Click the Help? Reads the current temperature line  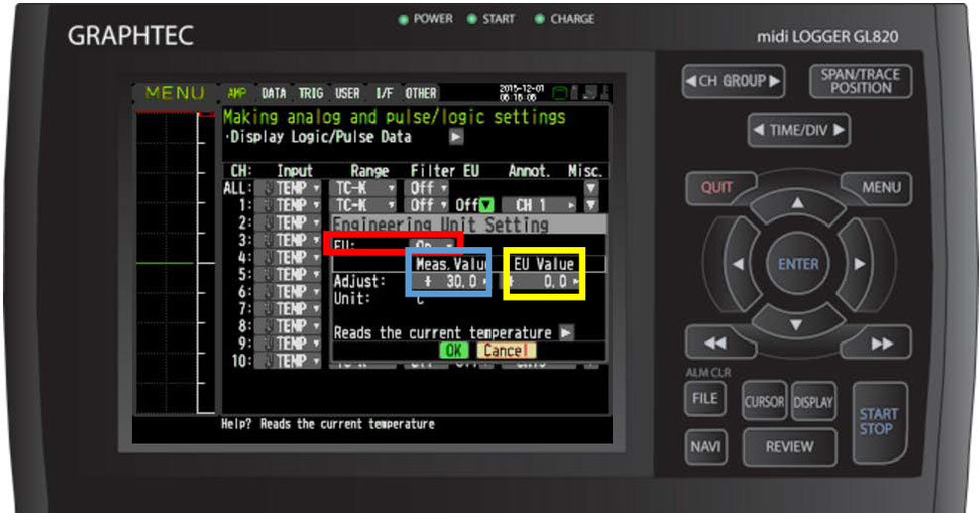[327, 424]
